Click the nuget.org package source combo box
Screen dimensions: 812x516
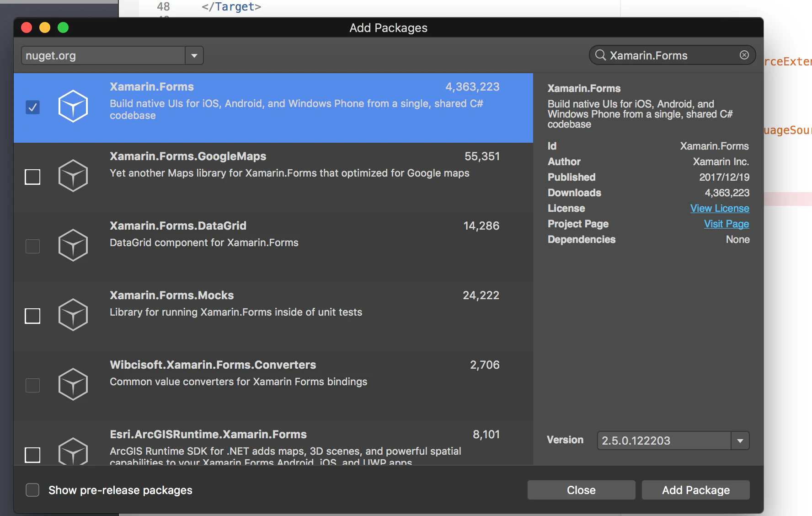[x=112, y=55]
